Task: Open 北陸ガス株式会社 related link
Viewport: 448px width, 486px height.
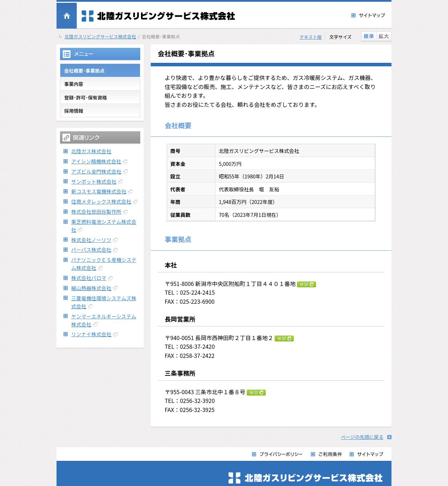Action: [91, 152]
